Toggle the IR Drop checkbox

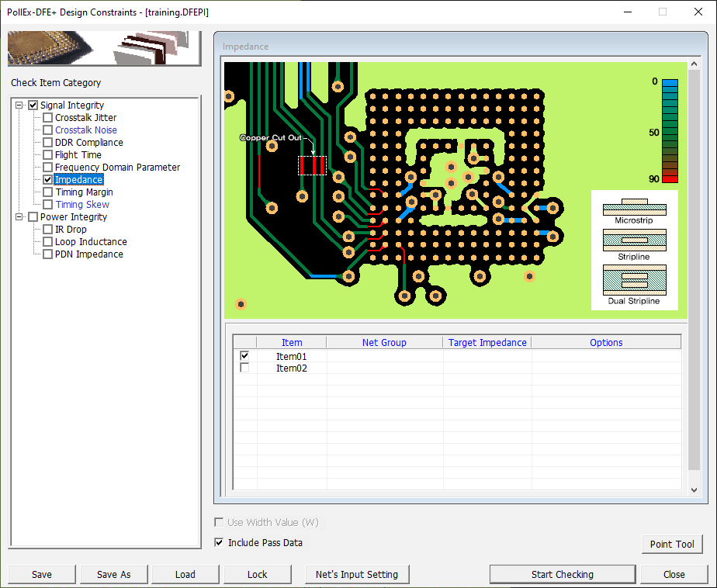48,230
